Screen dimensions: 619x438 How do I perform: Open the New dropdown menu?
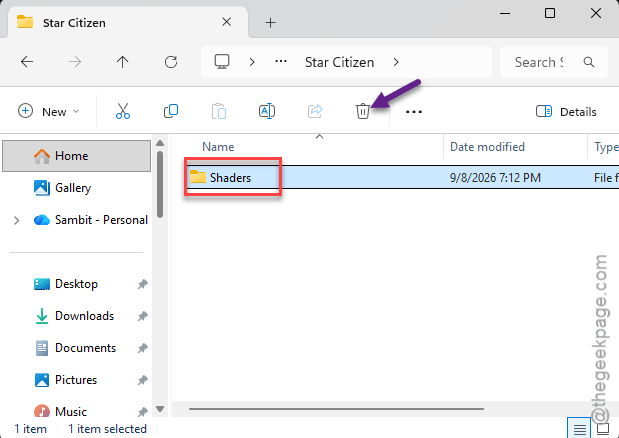pos(49,112)
